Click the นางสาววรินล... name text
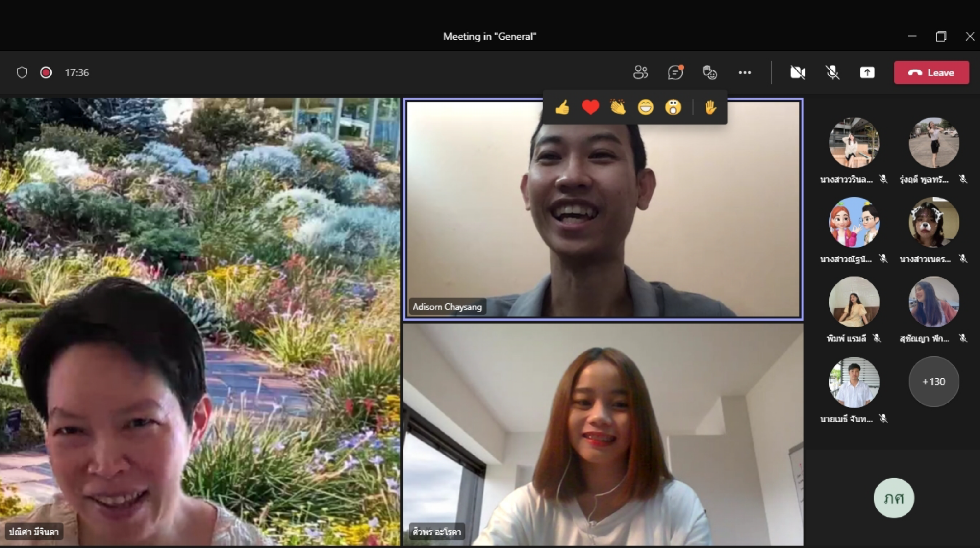 pyautogui.click(x=846, y=179)
